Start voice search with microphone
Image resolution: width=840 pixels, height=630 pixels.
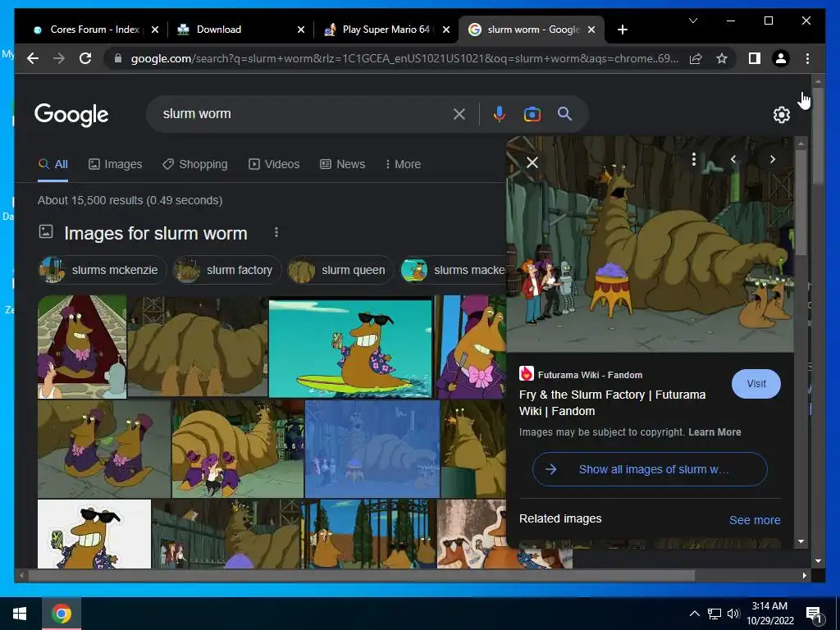point(499,114)
